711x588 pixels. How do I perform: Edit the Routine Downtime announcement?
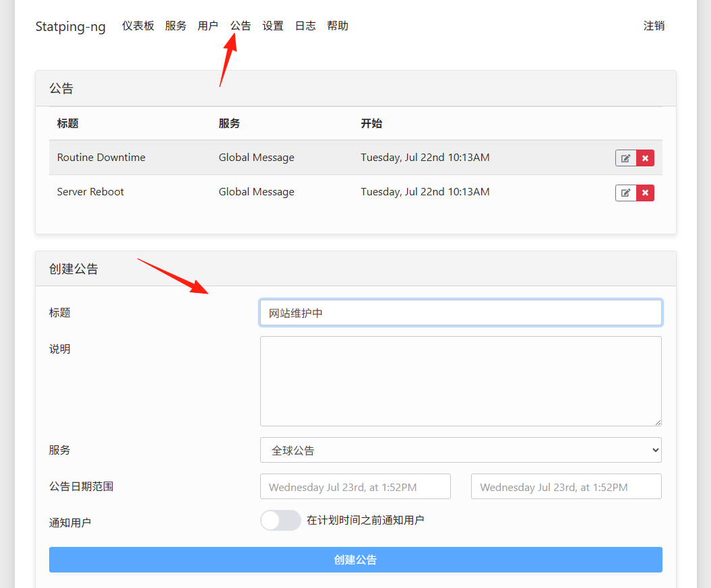point(626,158)
